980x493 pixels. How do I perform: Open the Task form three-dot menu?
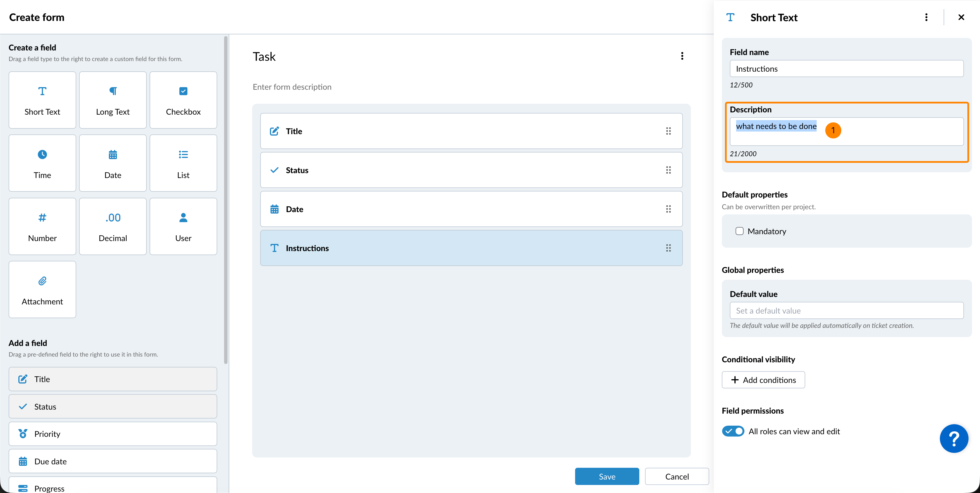click(x=682, y=56)
